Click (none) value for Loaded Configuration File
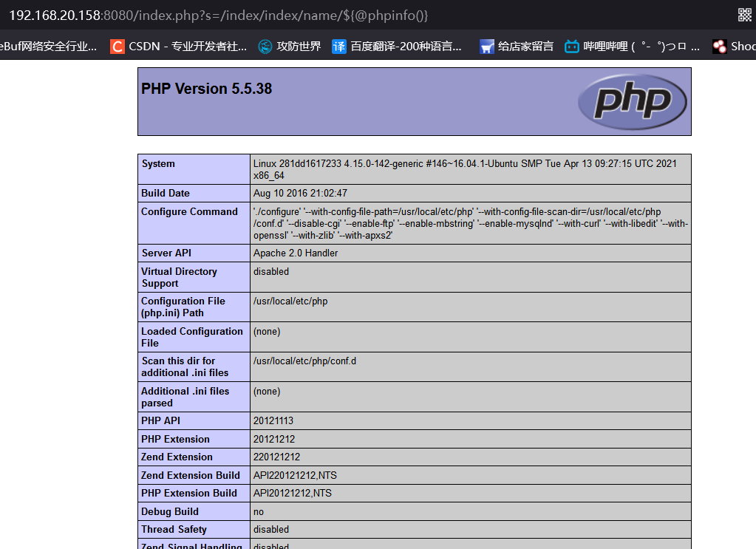The height and width of the screenshot is (549, 756). click(267, 332)
